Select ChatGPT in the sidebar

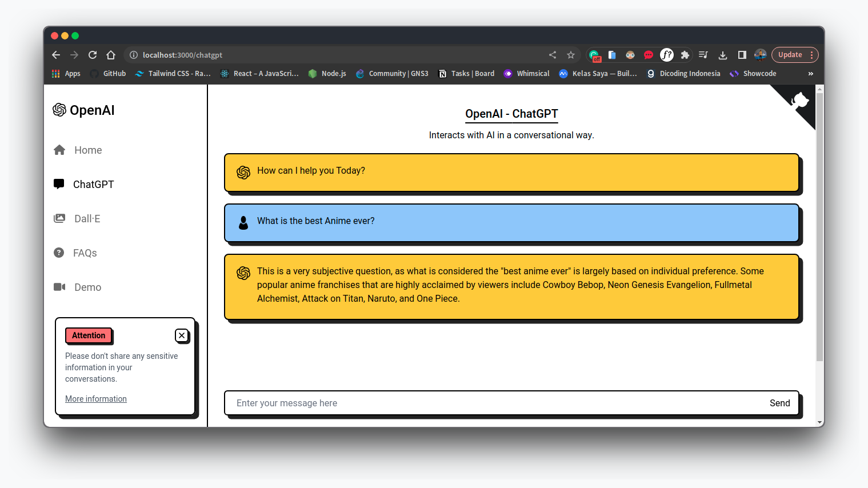point(83,185)
